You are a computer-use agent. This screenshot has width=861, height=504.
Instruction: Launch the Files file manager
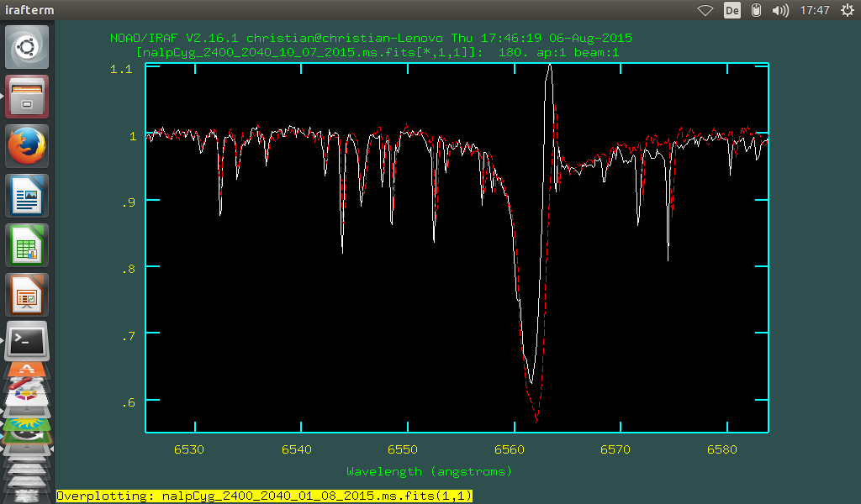(28, 97)
